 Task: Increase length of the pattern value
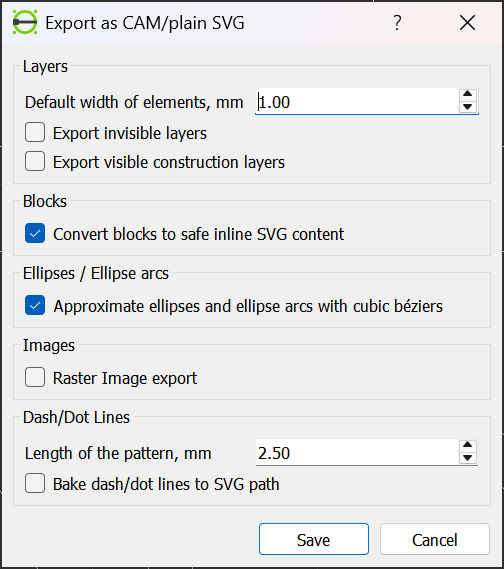pyautogui.click(x=467, y=445)
